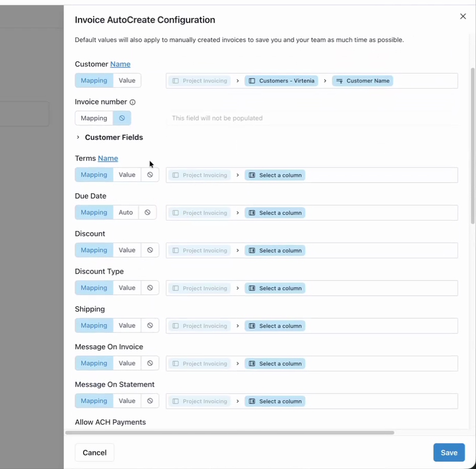Viewport: 476px width, 469px height.
Task: Select Mapping mode for Shipping
Action: [94, 325]
